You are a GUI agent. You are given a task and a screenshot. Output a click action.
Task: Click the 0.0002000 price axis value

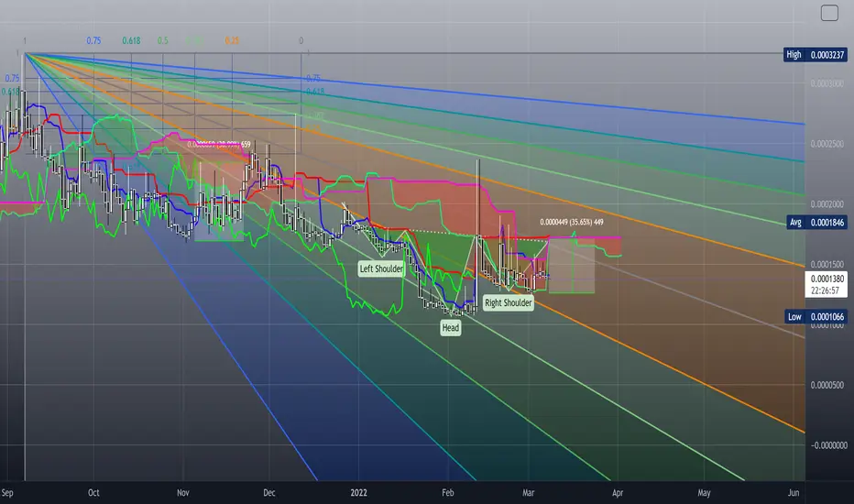point(827,203)
